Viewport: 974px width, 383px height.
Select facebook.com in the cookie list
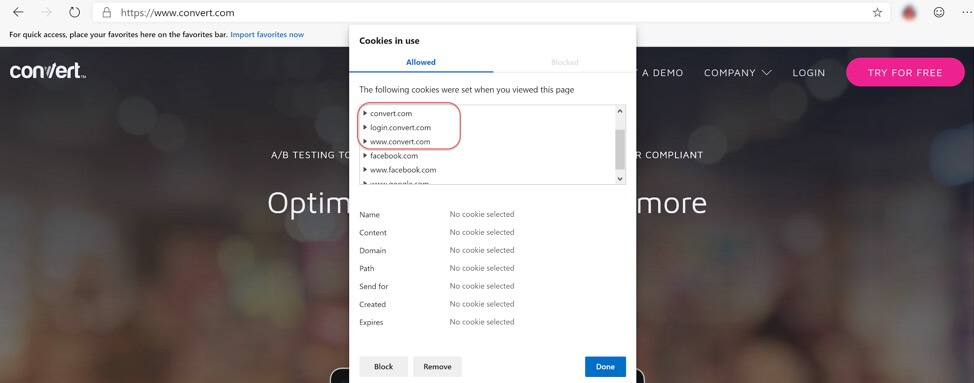394,156
